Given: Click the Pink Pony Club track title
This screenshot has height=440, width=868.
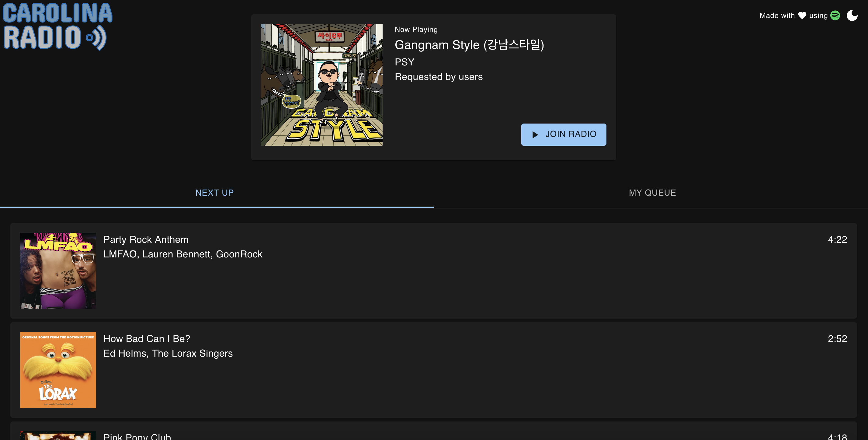Looking at the screenshot, I should [137, 436].
